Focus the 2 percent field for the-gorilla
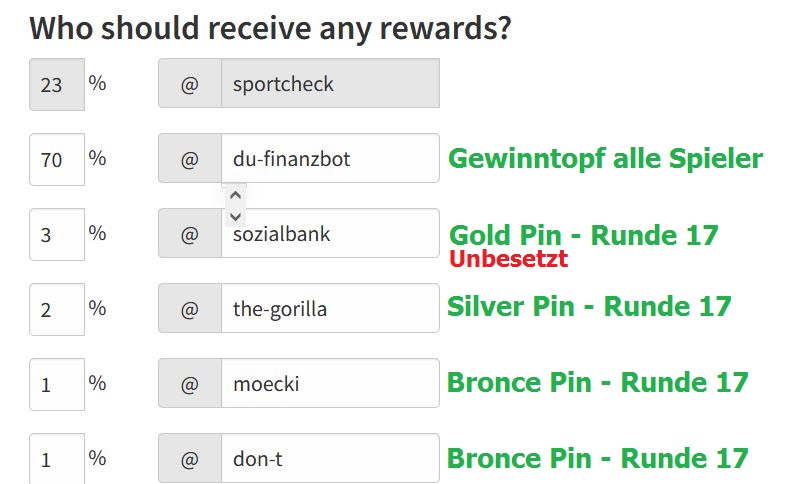The image size is (805, 484). (57, 309)
